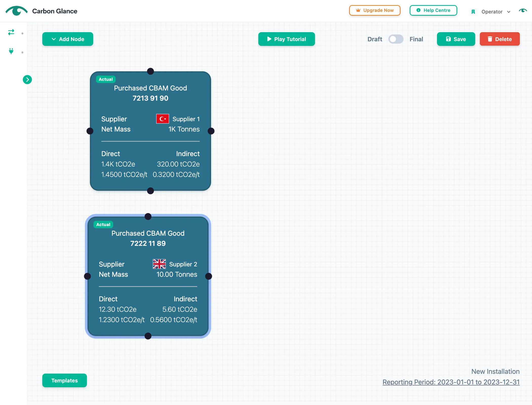Open the Operator account dropdown
This screenshot has height=405, width=532.
pyautogui.click(x=496, y=12)
